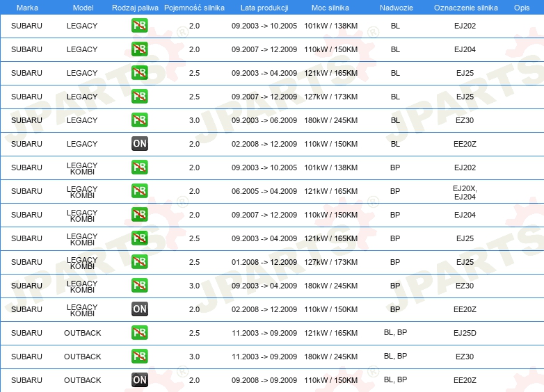Click 02.2008 -> 12.2009 in Legacy Kombi diesel row
This screenshot has height=392, width=544.
tap(264, 309)
